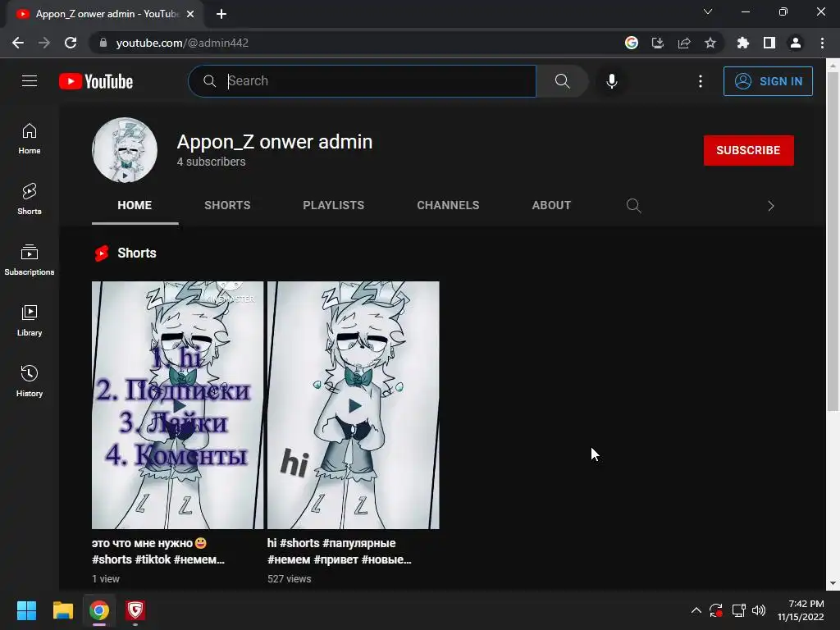840x630 pixels.
Task: Click the sync update tray icon
Action: 716,610
